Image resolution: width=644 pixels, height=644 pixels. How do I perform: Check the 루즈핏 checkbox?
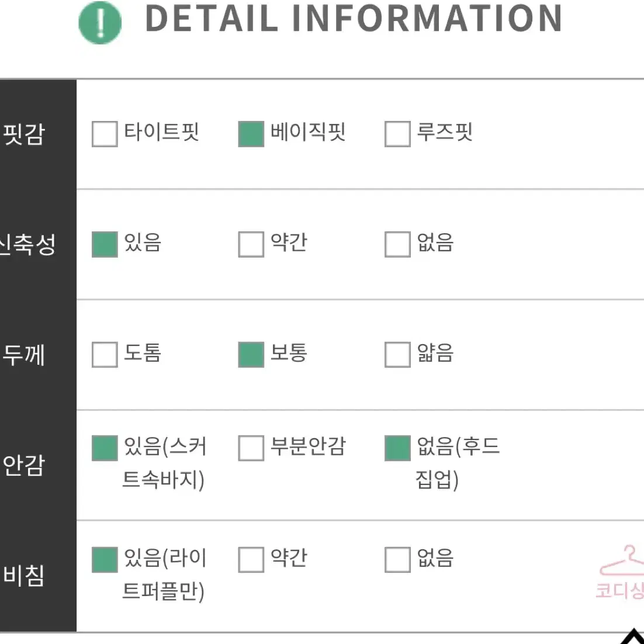397,134
